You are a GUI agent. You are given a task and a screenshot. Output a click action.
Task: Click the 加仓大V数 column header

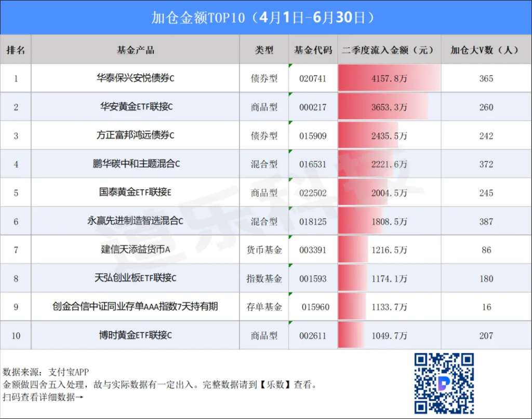tap(486, 50)
